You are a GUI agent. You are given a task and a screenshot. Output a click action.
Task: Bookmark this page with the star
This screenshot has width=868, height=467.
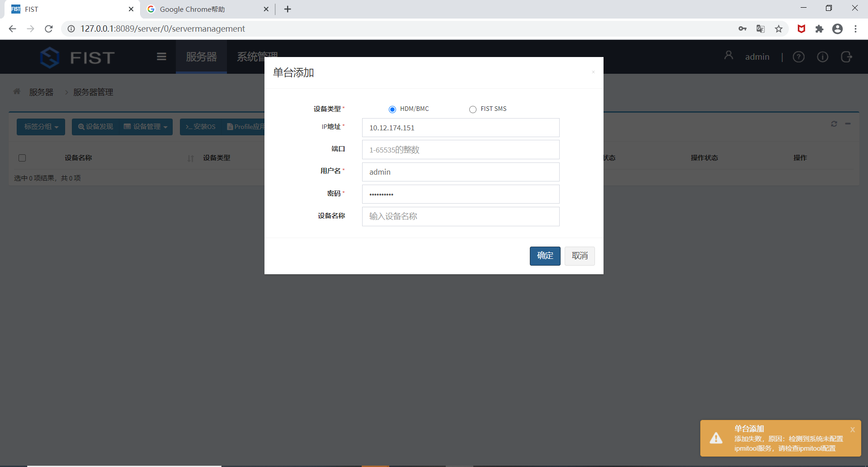coord(778,29)
